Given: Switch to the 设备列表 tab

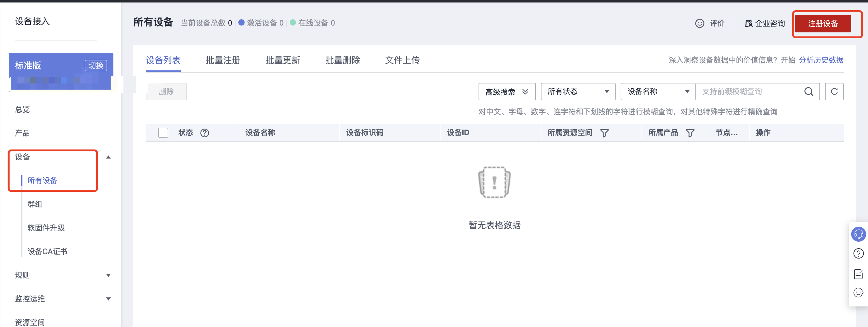Looking at the screenshot, I should (x=163, y=60).
